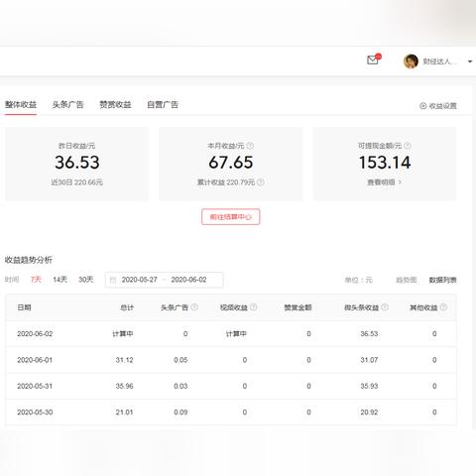Image resolution: width=476 pixels, height=476 pixels.
Task: Click help icon in 微头条收益 column header
Action: point(385,307)
